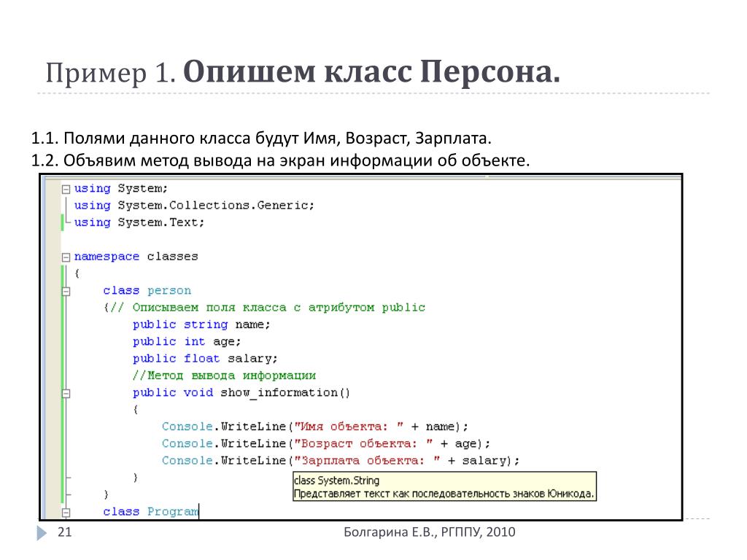Click the comment 'Метод вывода информации'
The width and height of the screenshot is (747, 560).
click(x=231, y=376)
